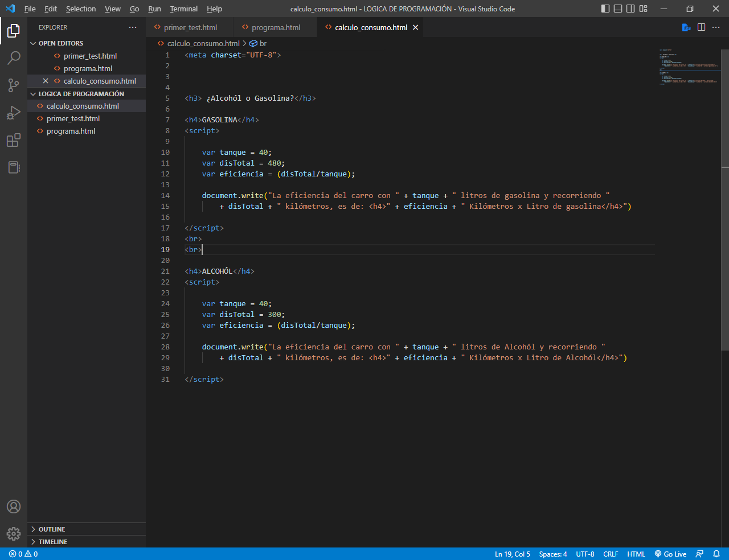This screenshot has height=560, width=729.
Task: Select programa.html in Open Editors
Action: pyautogui.click(x=88, y=68)
